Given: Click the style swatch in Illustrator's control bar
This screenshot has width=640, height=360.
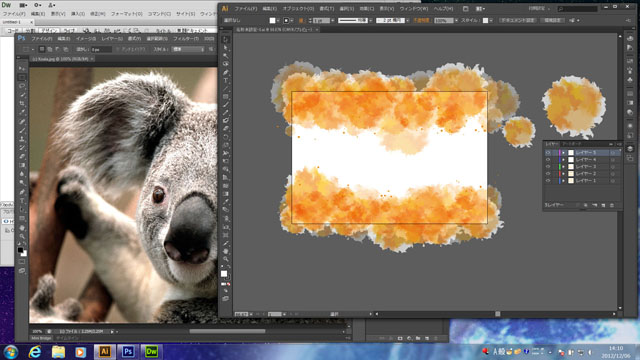Looking at the screenshot, I should pos(485,20).
